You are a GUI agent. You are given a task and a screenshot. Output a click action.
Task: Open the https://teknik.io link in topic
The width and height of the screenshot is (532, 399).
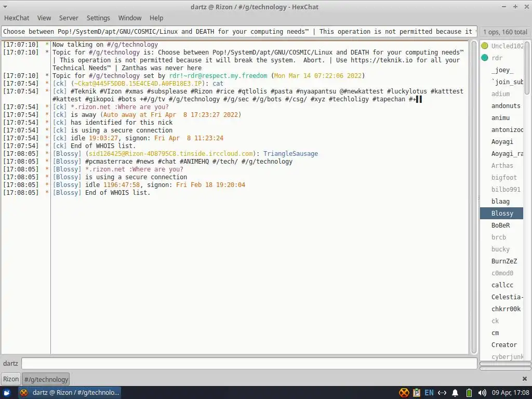[x=382, y=60]
